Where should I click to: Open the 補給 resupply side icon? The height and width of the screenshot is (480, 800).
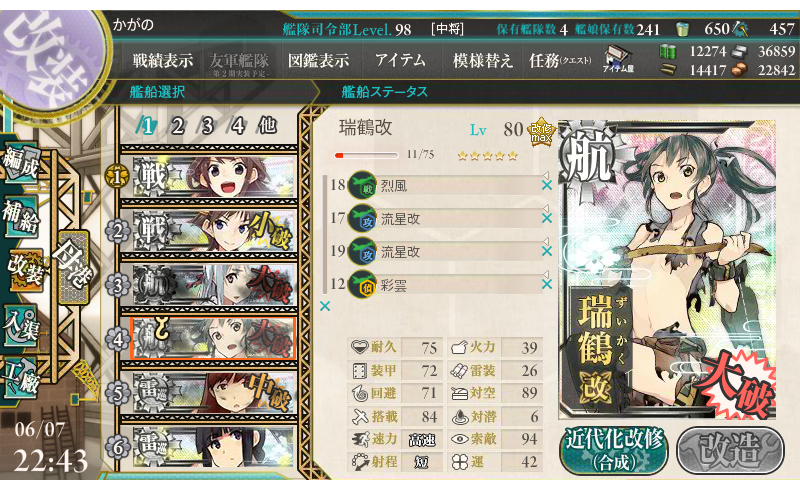point(21,217)
